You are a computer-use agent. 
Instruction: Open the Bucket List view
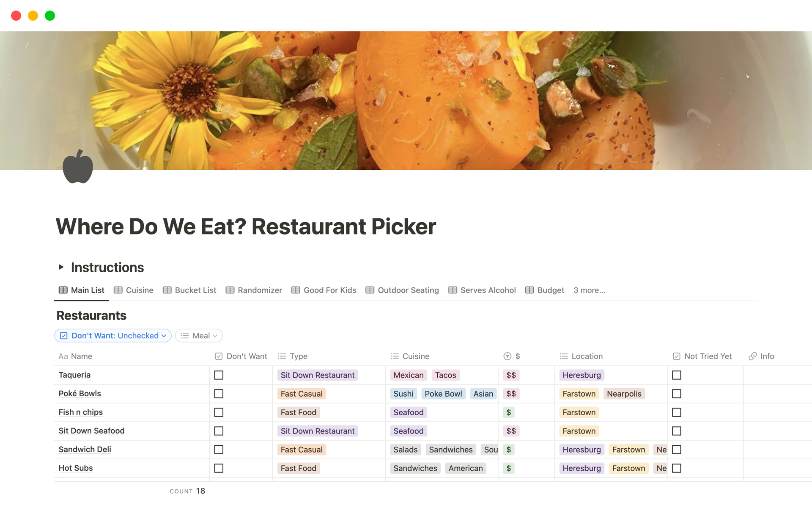(194, 290)
